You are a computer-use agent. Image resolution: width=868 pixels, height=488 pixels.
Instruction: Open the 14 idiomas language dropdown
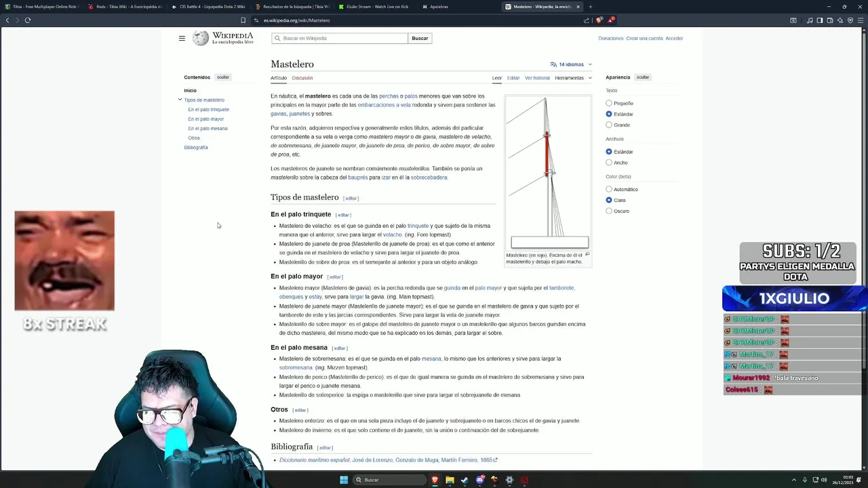[571, 64]
